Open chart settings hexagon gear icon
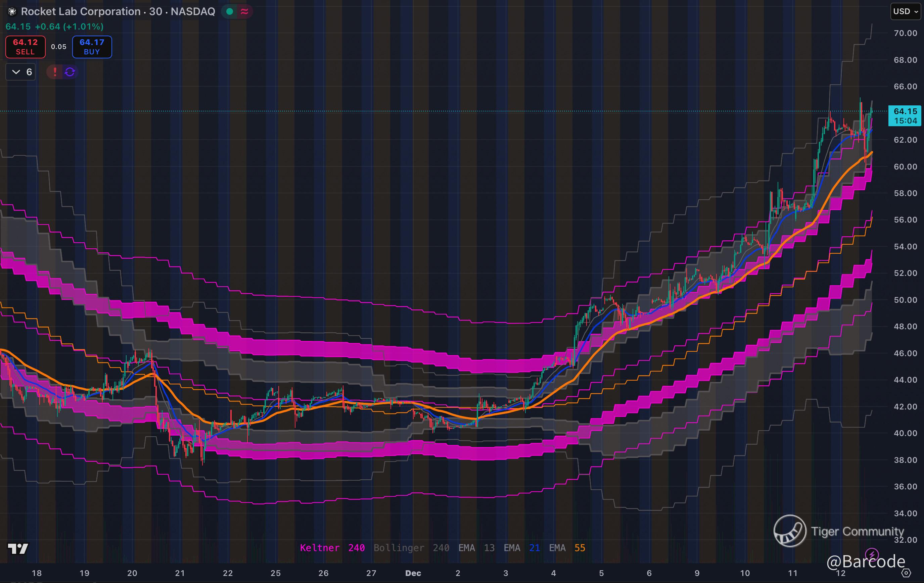This screenshot has width=924, height=583. coord(906,573)
